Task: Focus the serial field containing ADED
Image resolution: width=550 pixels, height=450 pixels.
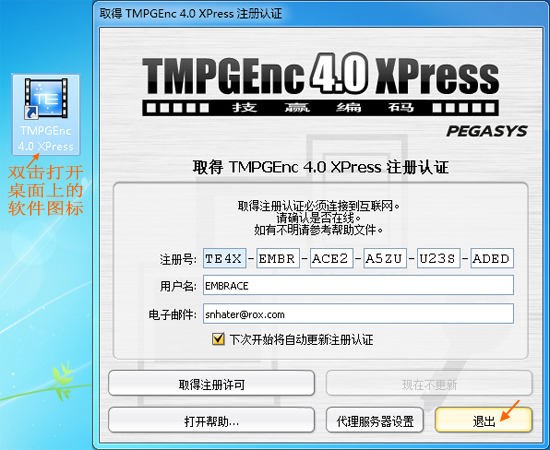Action: (x=492, y=258)
